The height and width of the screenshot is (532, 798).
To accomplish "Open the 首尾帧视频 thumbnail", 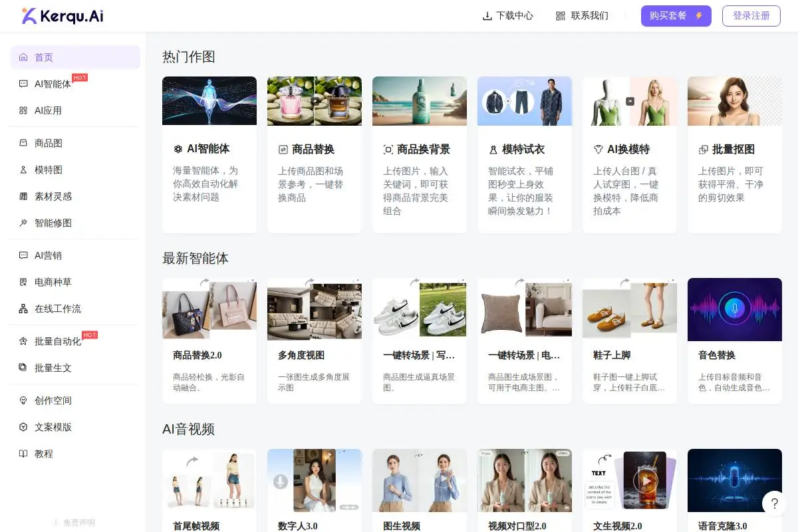I will click(209, 480).
